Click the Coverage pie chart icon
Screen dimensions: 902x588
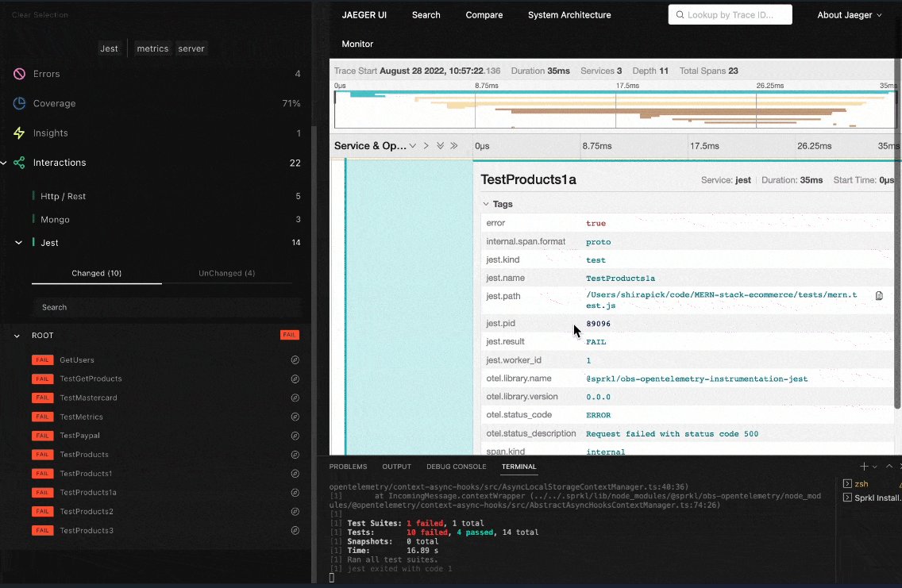20,103
